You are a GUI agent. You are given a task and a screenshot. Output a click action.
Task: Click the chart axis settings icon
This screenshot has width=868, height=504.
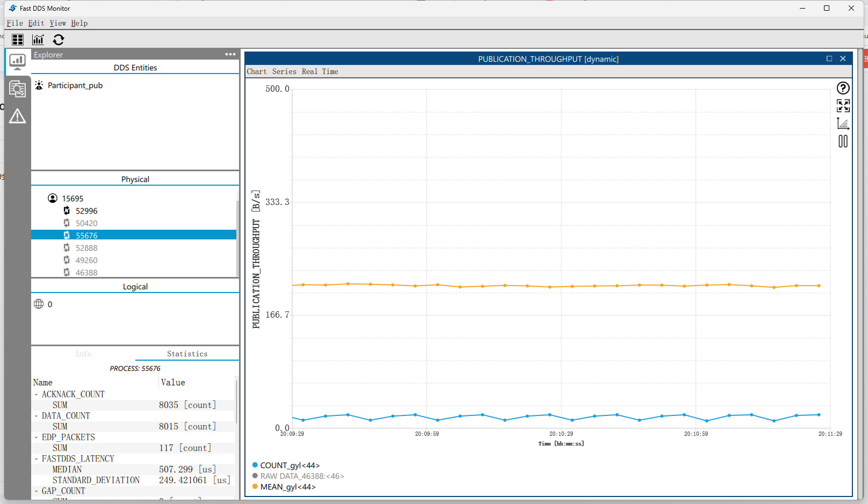(x=843, y=123)
